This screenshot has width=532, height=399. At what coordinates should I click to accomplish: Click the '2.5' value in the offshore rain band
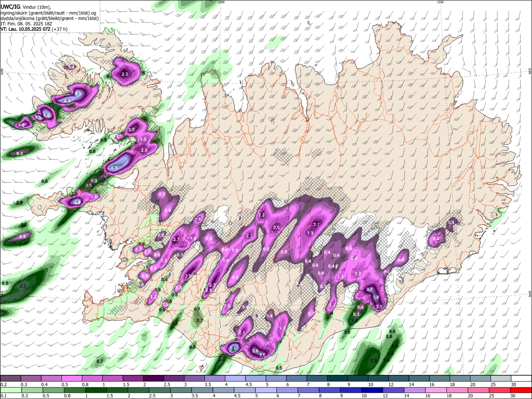(23, 286)
